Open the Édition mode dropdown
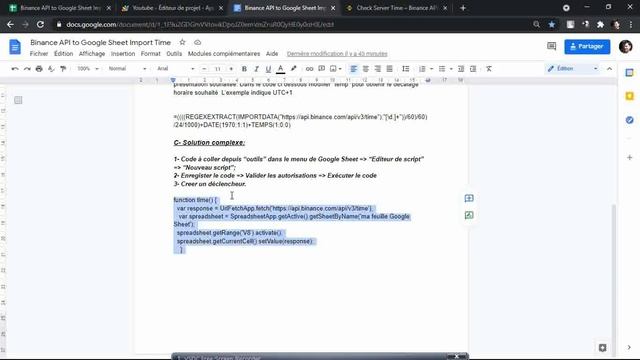 click(573, 69)
